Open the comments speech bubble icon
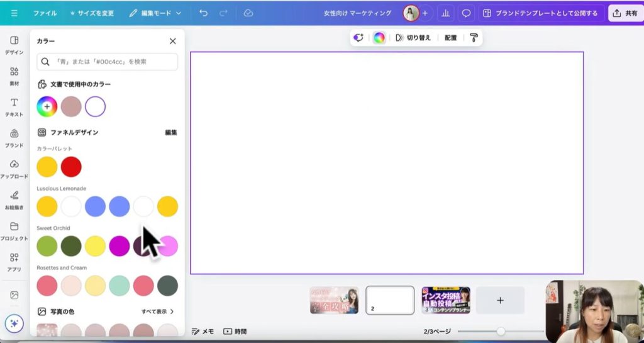 (466, 13)
